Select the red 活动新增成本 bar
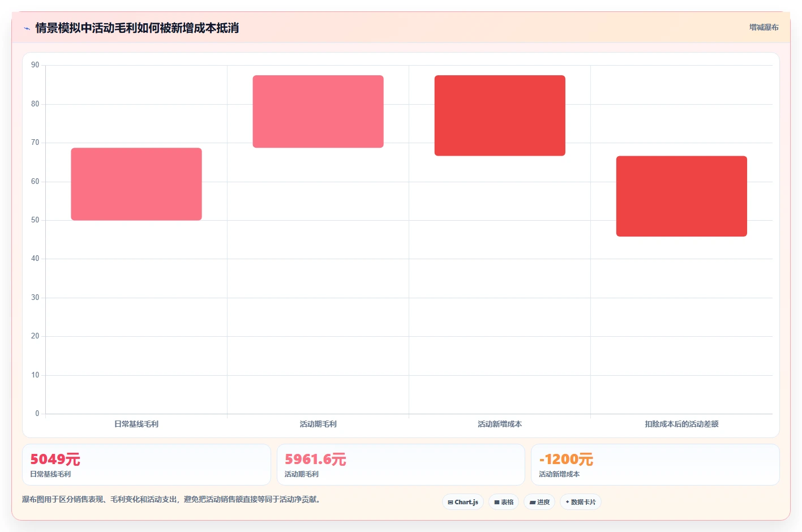 500,115
